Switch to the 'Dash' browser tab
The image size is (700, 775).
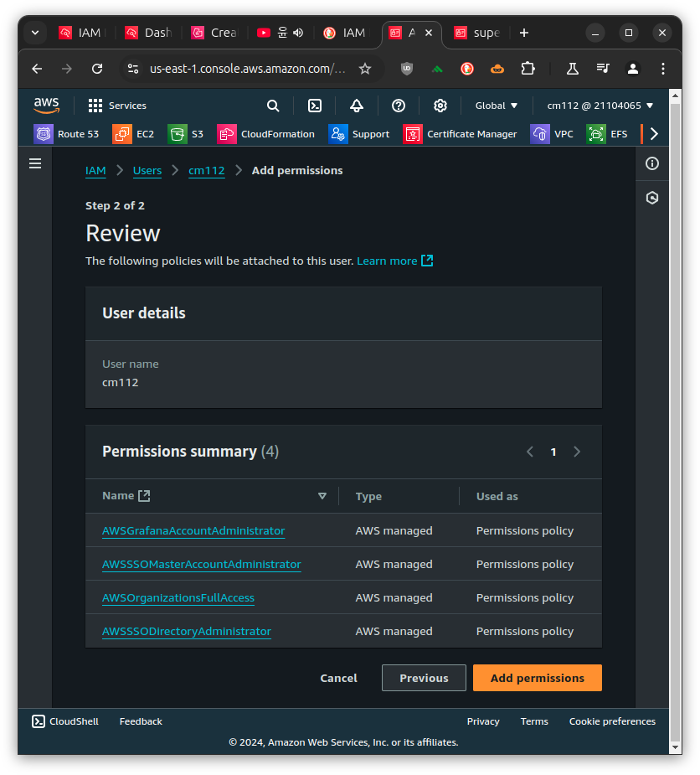[x=148, y=34]
